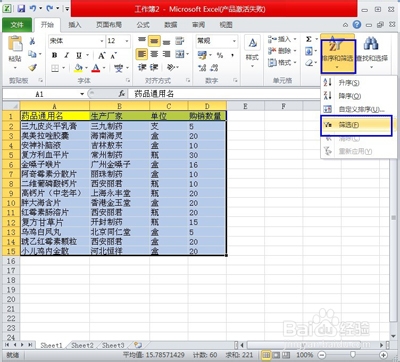Switch to Sheet3 tab
The width and height of the screenshot is (400, 362).
point(113,345)
